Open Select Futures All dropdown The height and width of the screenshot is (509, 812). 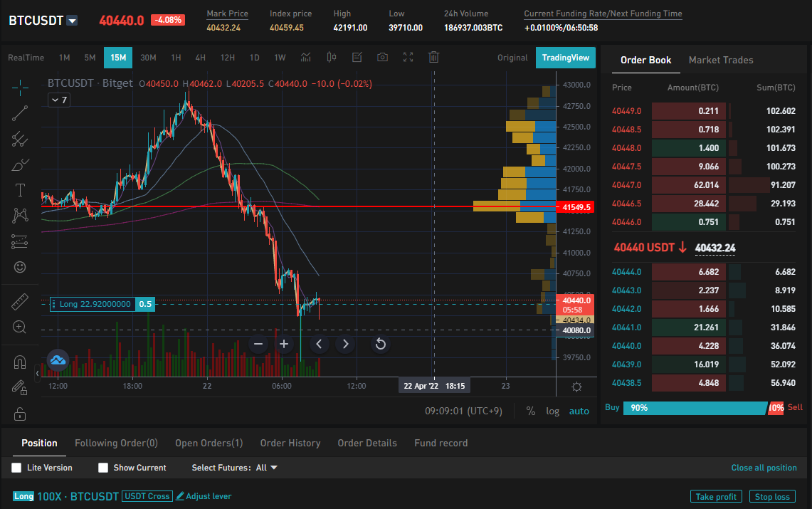pos(267,468)
